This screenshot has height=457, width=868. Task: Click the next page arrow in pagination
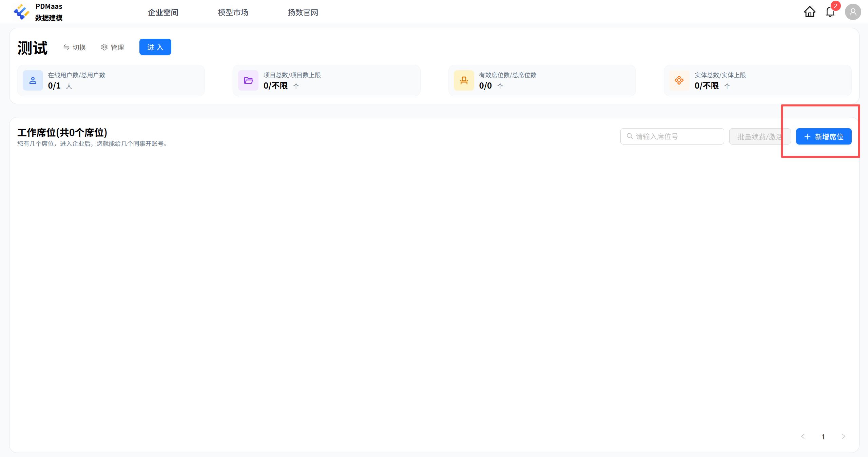[843, 436]
